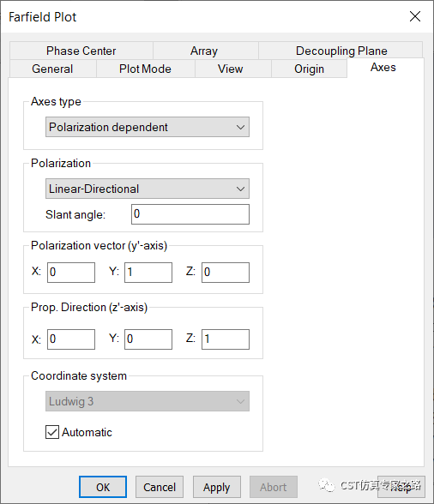Screen dimensions: 434x504
Task: Select the Origin tab
Action: coord(309,69)
